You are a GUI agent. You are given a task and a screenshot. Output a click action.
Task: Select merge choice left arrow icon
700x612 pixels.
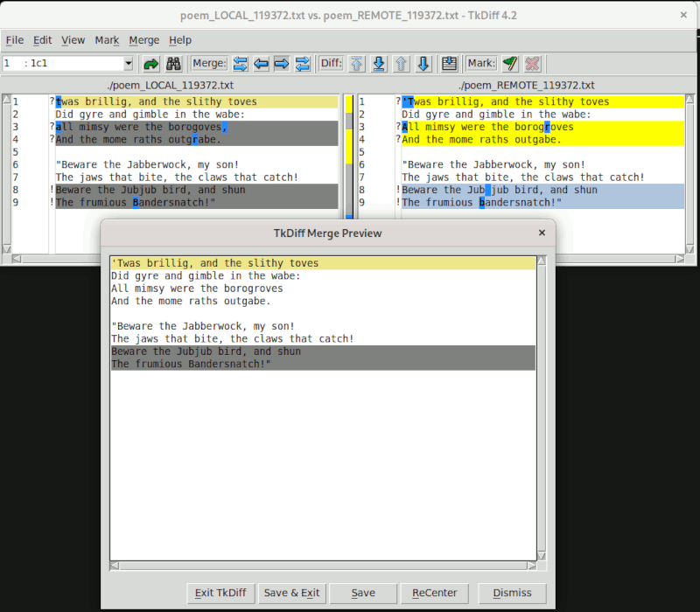(x=261, y=64)
